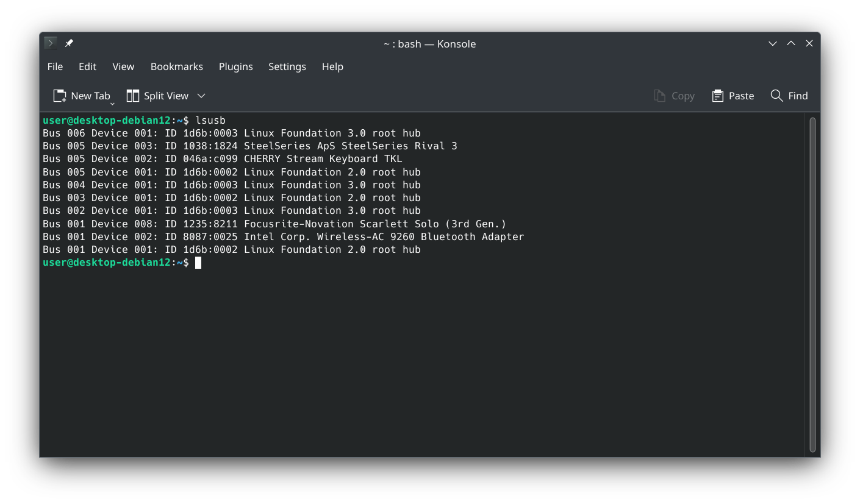Click the Find button label
The image size is (860, 504).
tap(798, 96)
